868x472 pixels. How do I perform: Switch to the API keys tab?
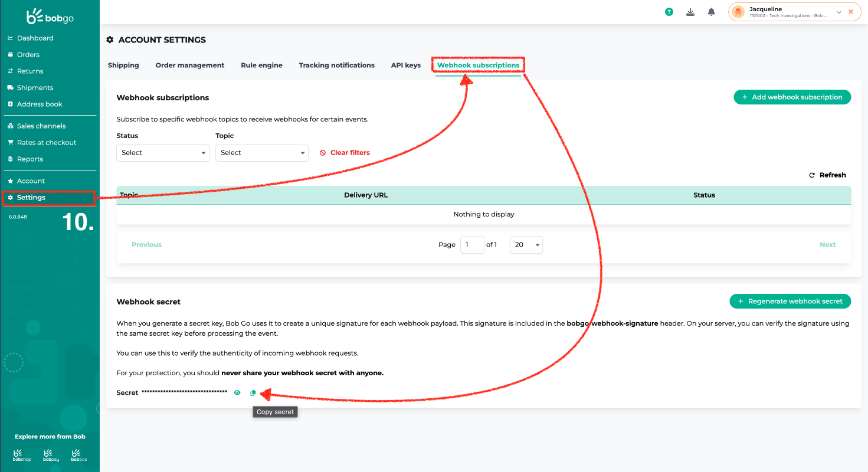click(x=406, y=65)
